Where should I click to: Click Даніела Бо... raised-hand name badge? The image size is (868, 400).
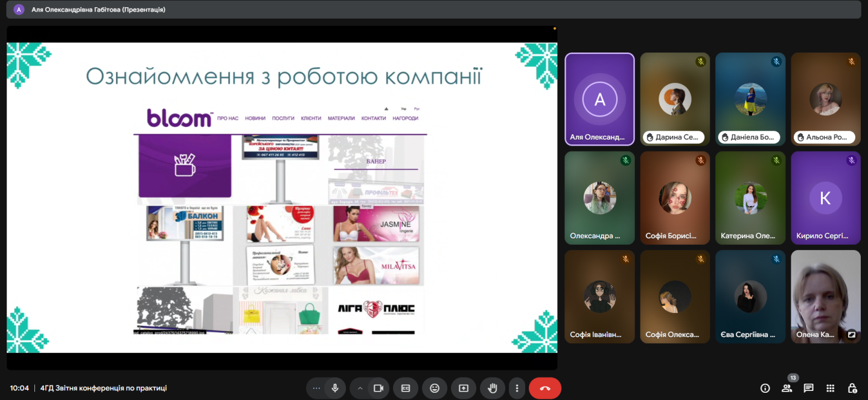click(748, 137)
